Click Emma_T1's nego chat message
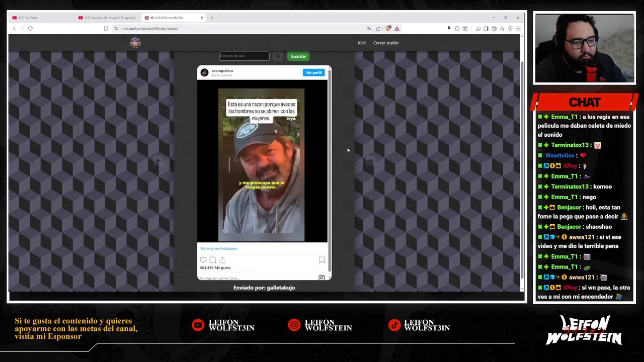This screenshot has height=362, width=644. pos(567,197)
